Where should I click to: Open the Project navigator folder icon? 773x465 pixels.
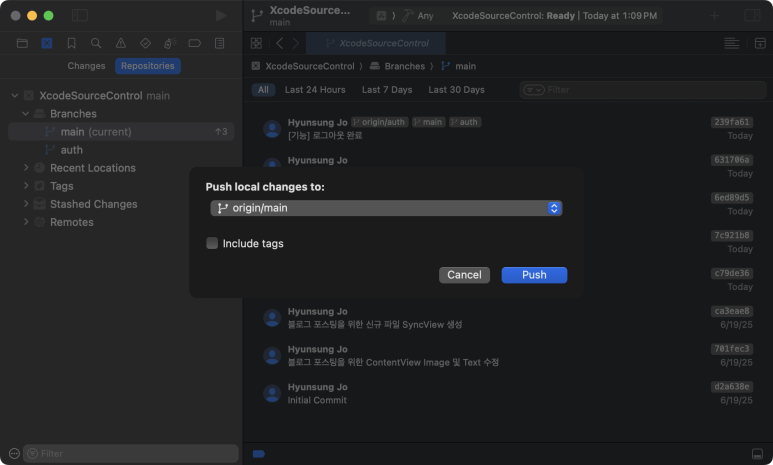[22, 43]
